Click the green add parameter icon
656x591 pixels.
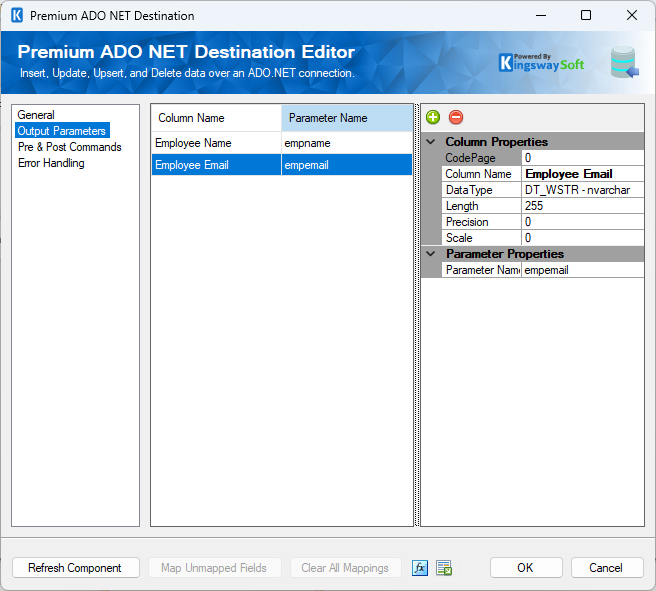pyautogui.click(x=433, y=118)
